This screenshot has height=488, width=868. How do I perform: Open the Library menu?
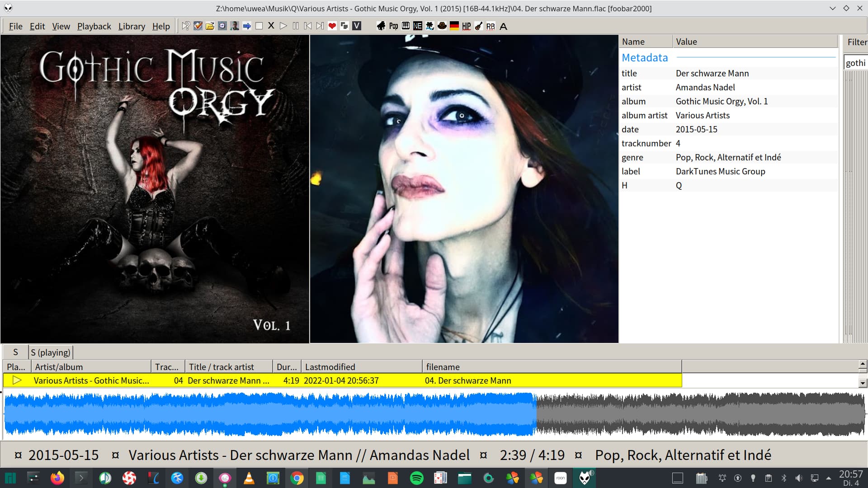coord(132,26)
